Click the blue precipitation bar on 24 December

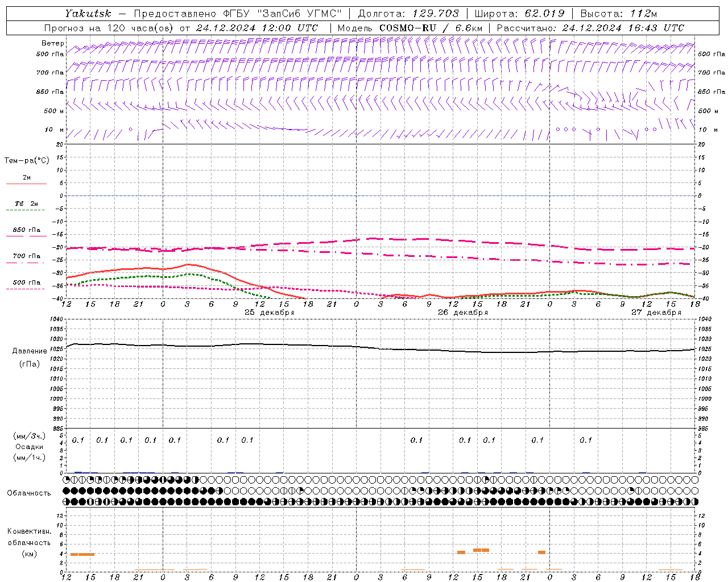click(78, 472)
